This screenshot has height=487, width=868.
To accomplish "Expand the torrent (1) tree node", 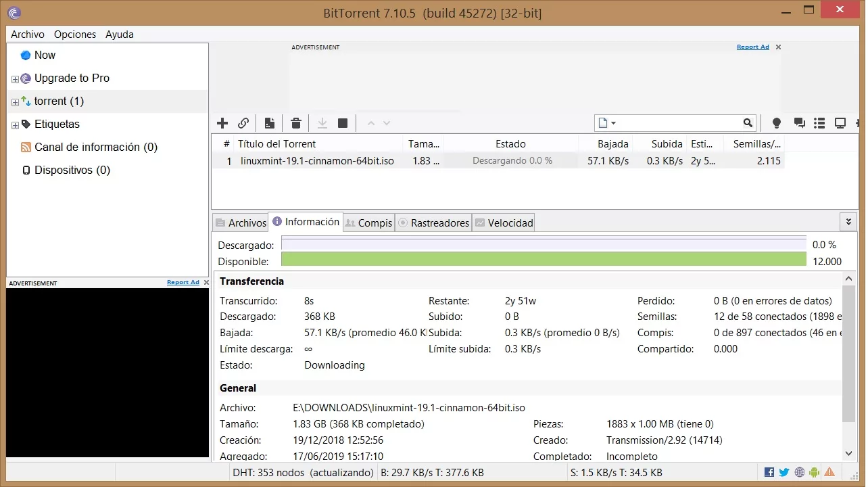I will point(15,102).
